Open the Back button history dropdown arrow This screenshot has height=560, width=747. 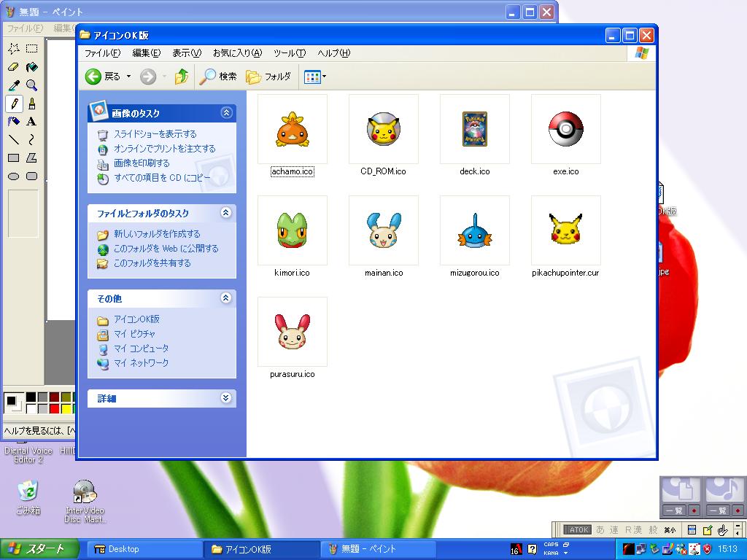(128, 76)
